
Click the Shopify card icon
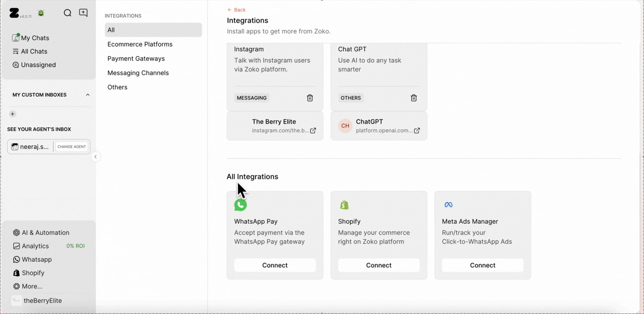click(x=344, y=205)
